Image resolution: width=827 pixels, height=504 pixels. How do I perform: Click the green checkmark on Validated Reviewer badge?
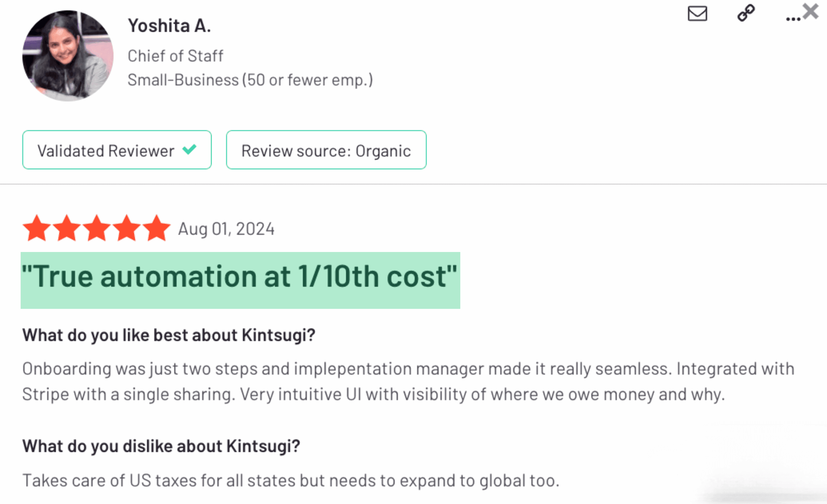coord(189,150)
